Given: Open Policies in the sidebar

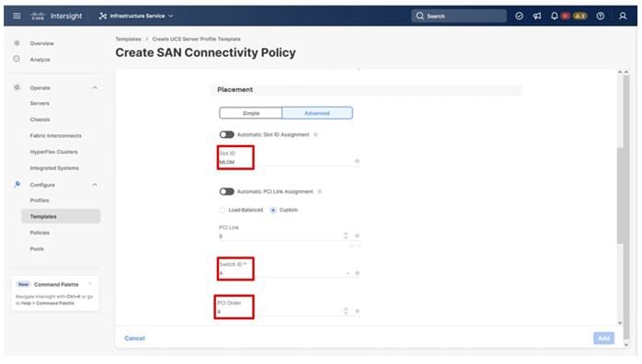Looking at the screenshot, I should tap(40, 233).
